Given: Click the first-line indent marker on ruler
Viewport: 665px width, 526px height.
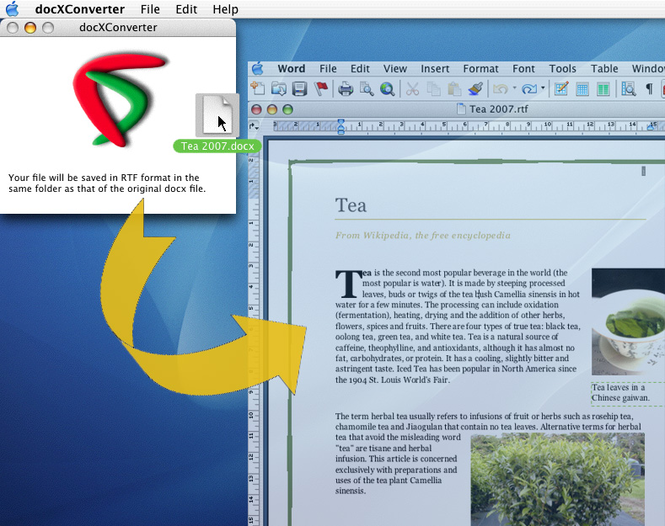Looking at the screenshot, I should point(341,123).
